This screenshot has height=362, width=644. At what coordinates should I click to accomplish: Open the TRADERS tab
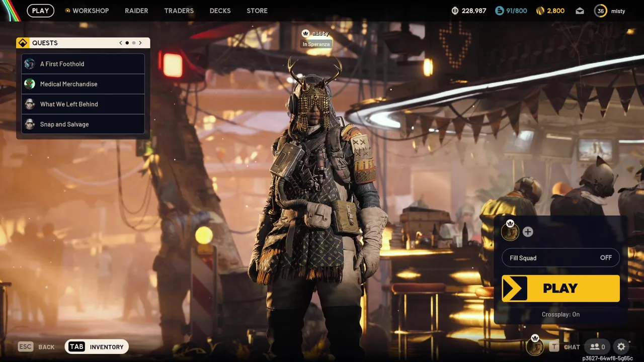pyautogui.click(x=179, y=11)
